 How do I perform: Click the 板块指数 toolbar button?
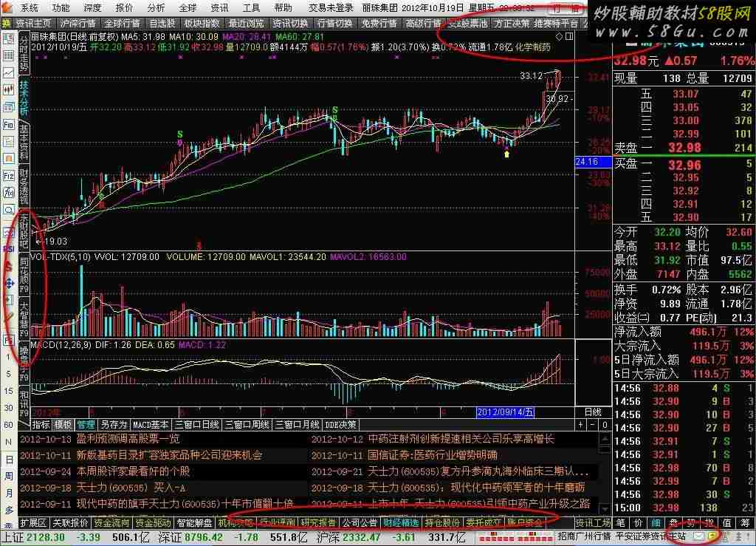pyautogui.click(x=202, y=23)
